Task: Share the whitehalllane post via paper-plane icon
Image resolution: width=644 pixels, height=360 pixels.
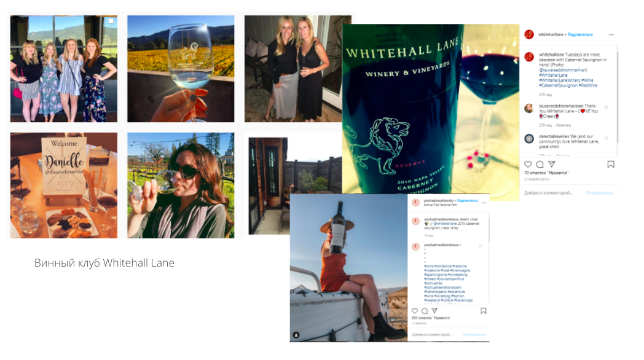Action: click(x=552, y=164)
